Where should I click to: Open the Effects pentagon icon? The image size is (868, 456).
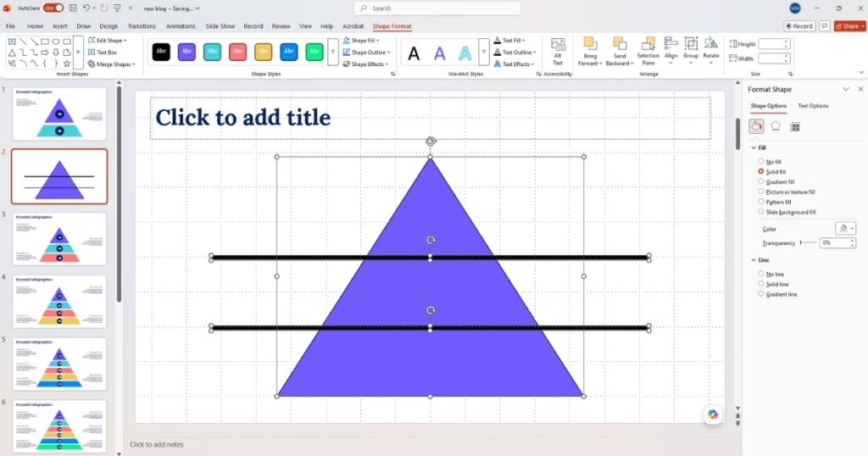776,126
